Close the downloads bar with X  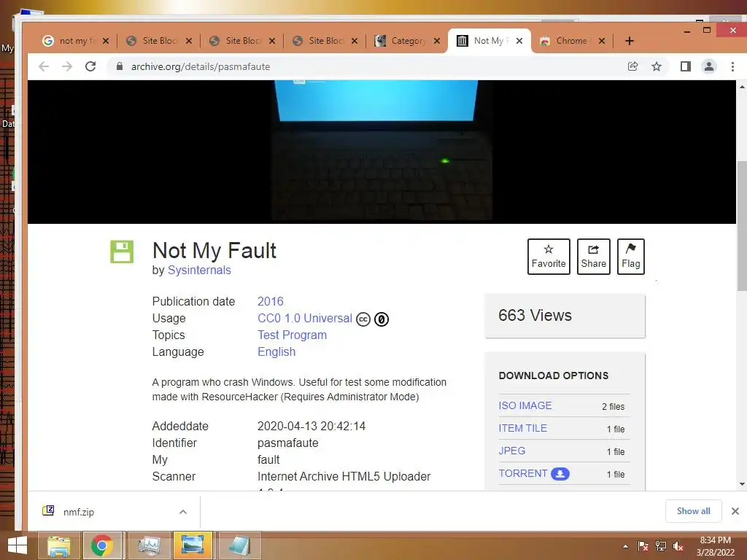735,511
